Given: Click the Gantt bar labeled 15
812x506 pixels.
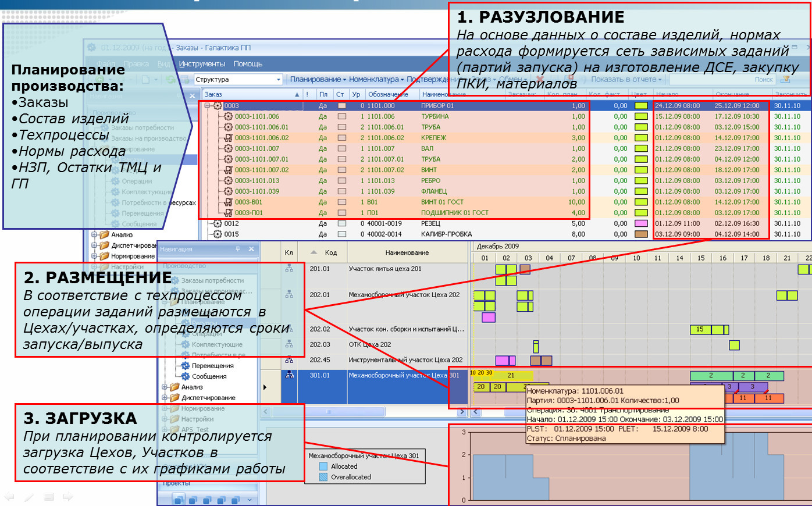Looking at the screenshot, I should point(700,330).
